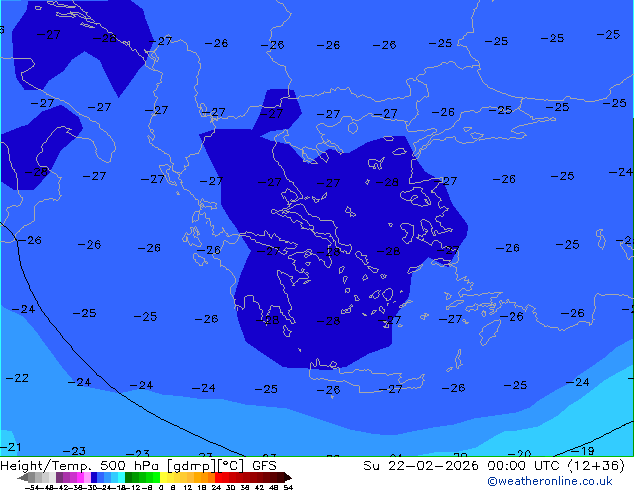Click the forecast run text '(12+36)'
Screen dimensions: 634x490
pyautogui.click(x=596, y=466)
